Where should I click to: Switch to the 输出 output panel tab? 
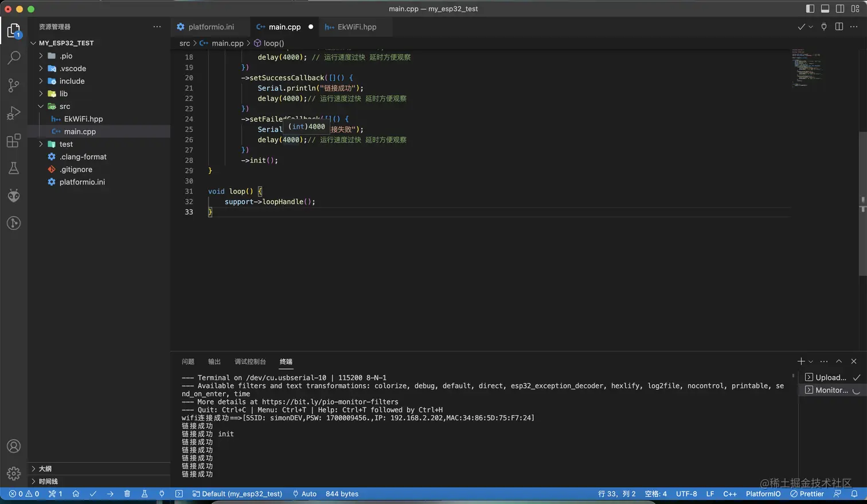click(214, 361)
